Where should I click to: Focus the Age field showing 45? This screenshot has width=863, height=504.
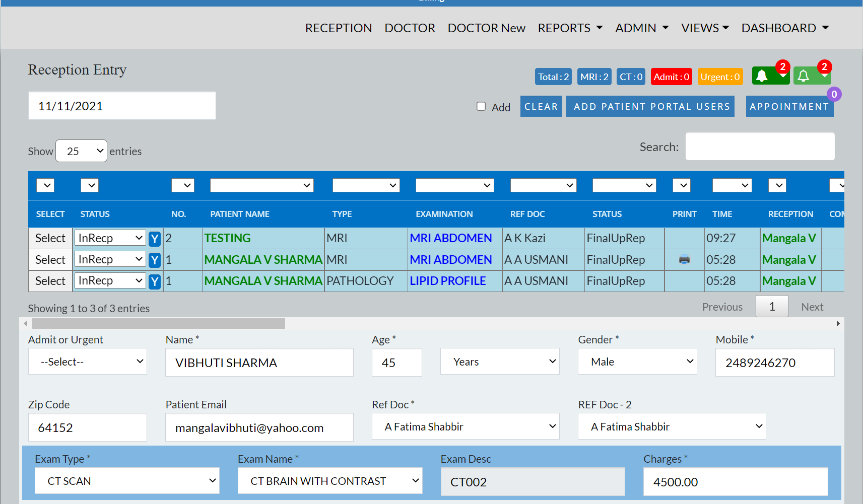pos(397,363)
